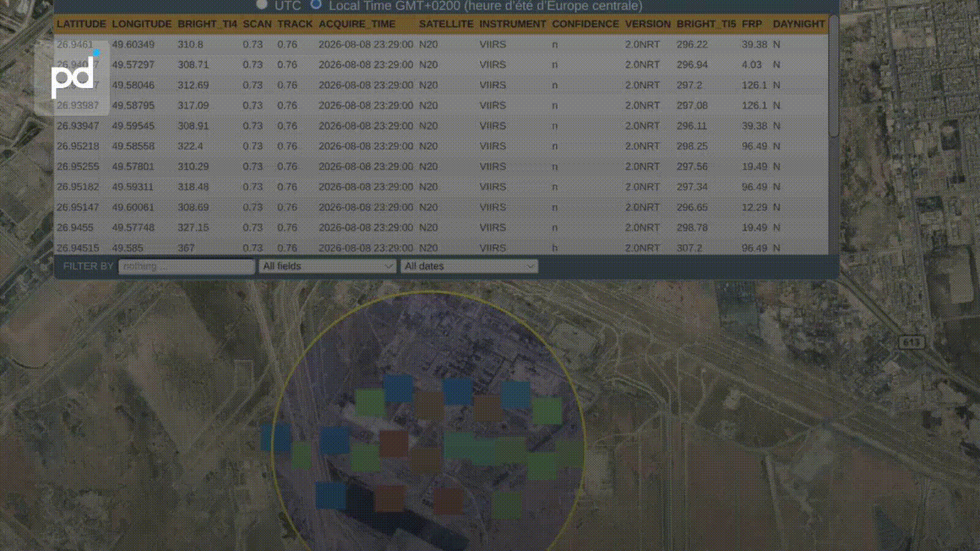Click the DAYNIGHT column header
The width and height of the screenshot is (980, 551).
[x=799, y=24]
